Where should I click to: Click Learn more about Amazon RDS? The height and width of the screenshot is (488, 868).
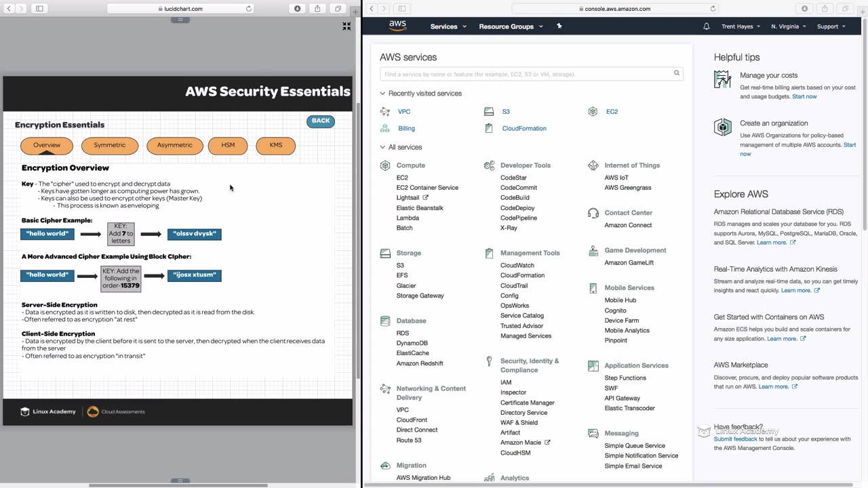click(772, 243)
